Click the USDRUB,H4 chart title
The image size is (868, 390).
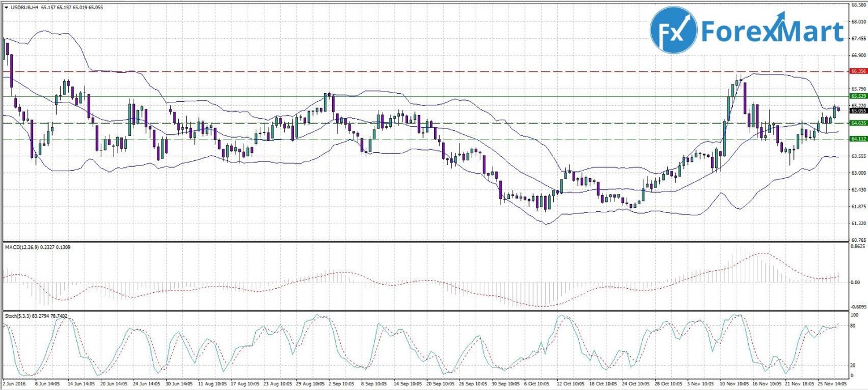[x=24, y=7]
